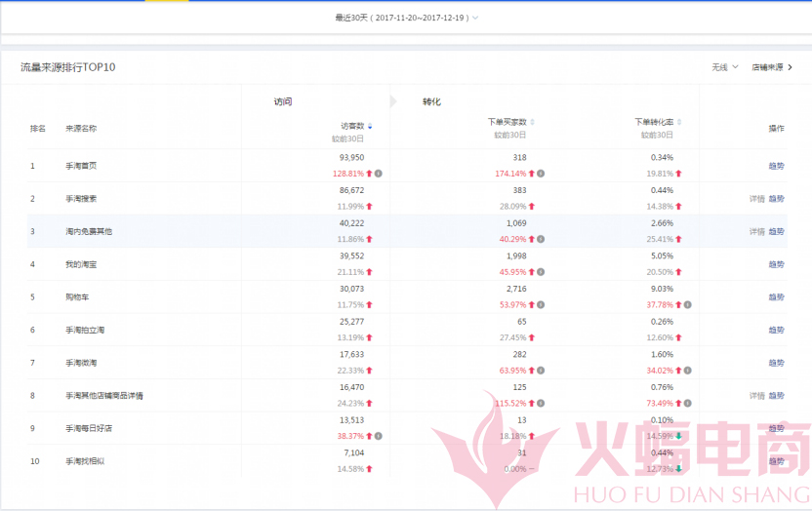Click visitor count 7,104
This screenshot has height=511, width=812.
click(353, 452)
